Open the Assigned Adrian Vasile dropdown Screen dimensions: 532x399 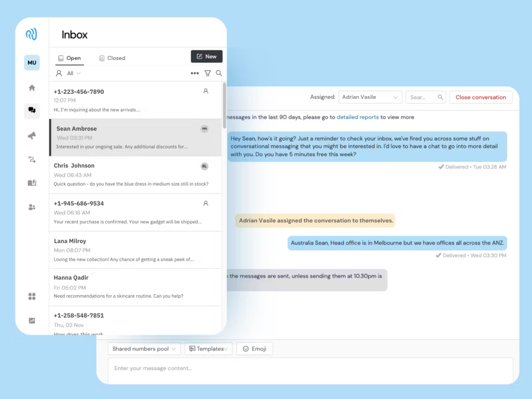point(370,97)
